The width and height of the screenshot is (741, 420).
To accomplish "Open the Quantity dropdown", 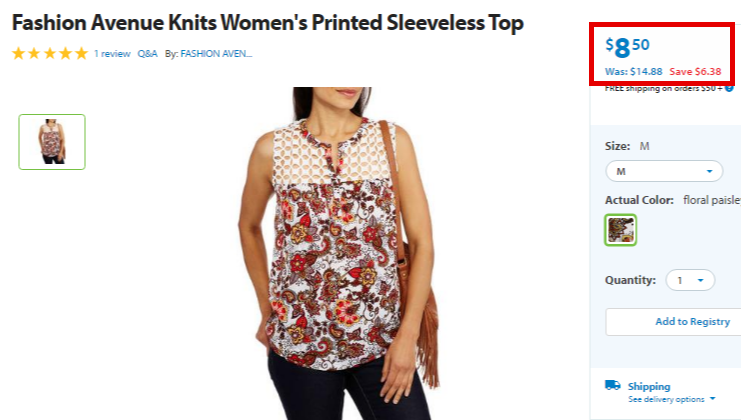I will [690, 280].
